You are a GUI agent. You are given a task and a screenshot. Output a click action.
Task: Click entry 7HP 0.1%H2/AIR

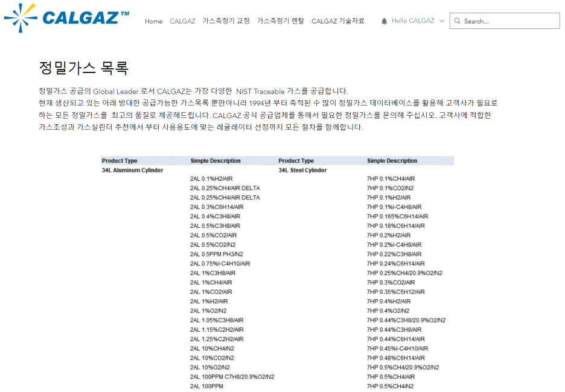tap(389, 197)
